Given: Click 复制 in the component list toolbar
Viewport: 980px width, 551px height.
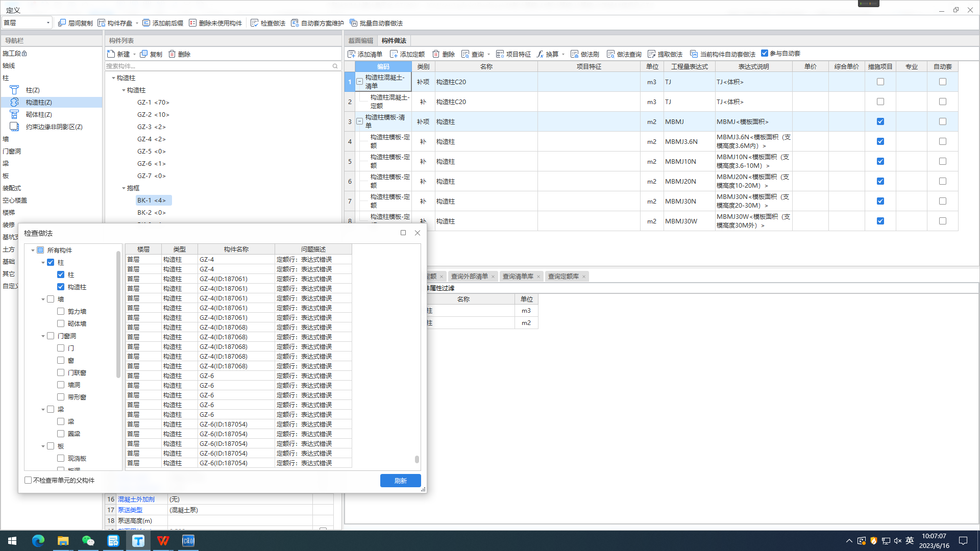Looking at the screenshot, I should (x=151, y=54).
